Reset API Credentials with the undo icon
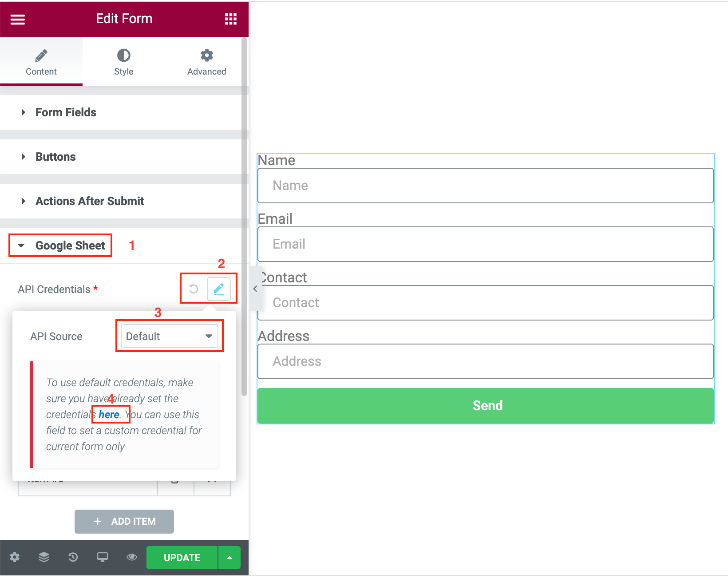This screenshot has height=578, width=728. pos(194,289)
